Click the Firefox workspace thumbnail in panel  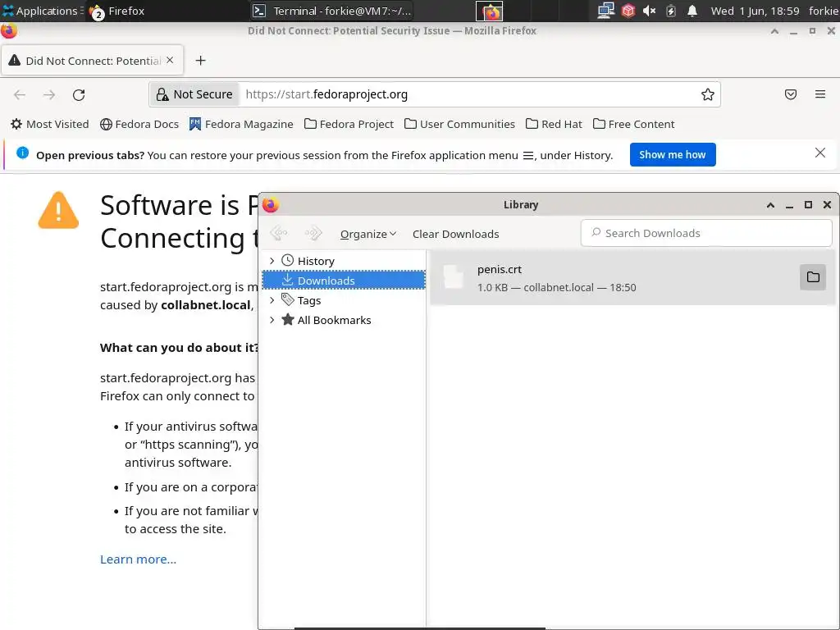(489, 11)
